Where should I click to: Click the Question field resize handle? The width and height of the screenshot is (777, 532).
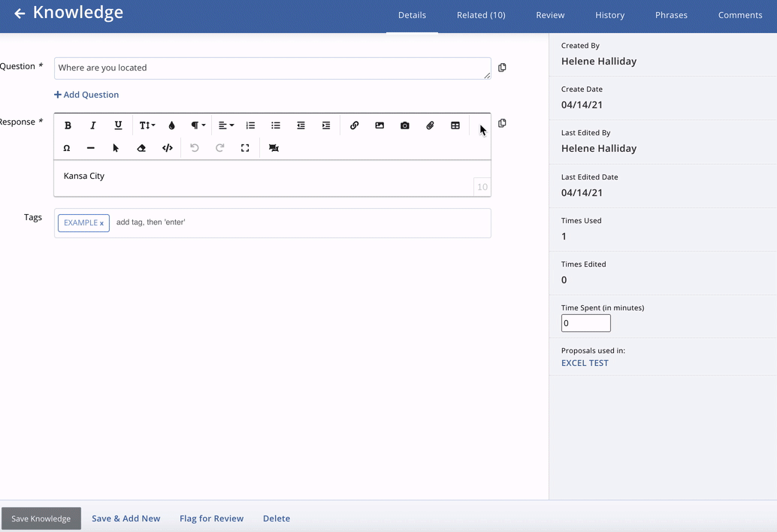pyautogui.click(x=487, y=75)
